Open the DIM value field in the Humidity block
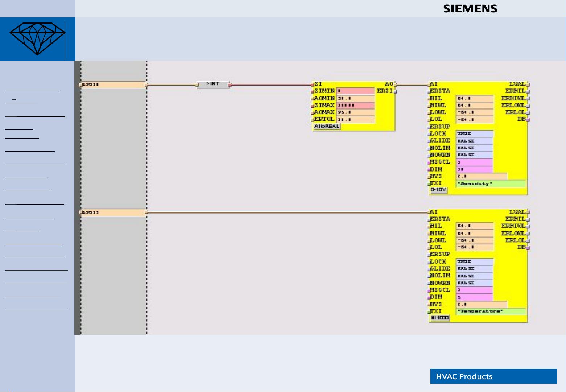Image resolution: width=566 pixels, height=392 pixels. (474, 169)
